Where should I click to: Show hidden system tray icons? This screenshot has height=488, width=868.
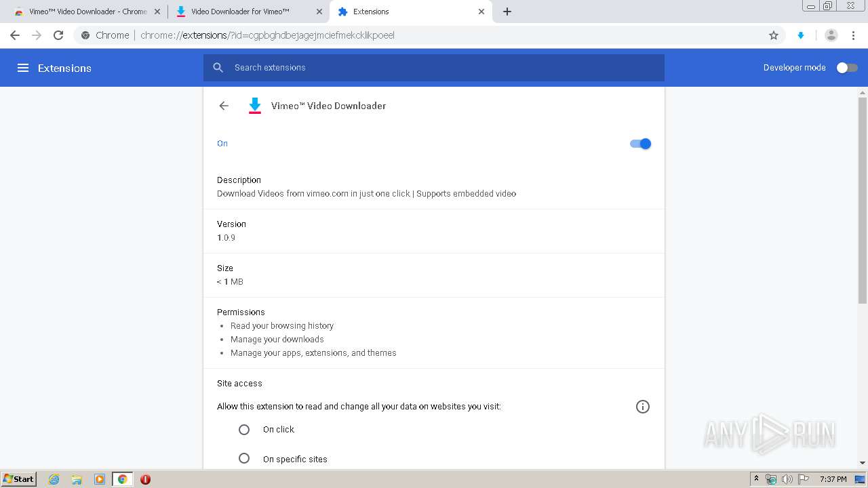click(756, 479)
